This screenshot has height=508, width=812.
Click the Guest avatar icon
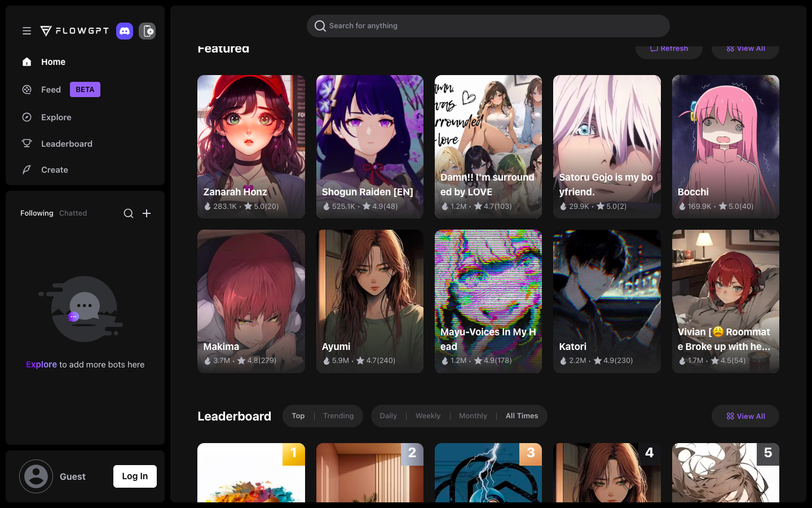(x=36, y=476)
